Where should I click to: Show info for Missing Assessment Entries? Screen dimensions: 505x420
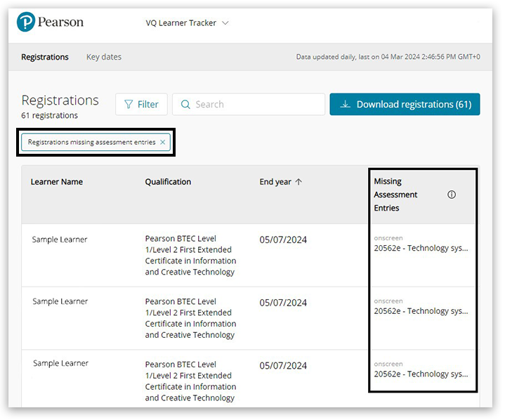(x=452, y=195)
